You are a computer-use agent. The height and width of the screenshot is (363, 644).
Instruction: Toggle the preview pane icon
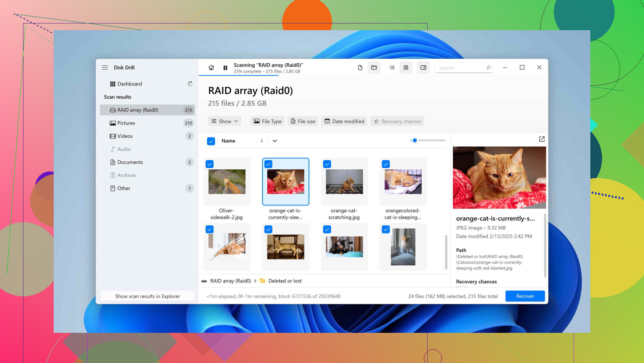coord(423,67)
